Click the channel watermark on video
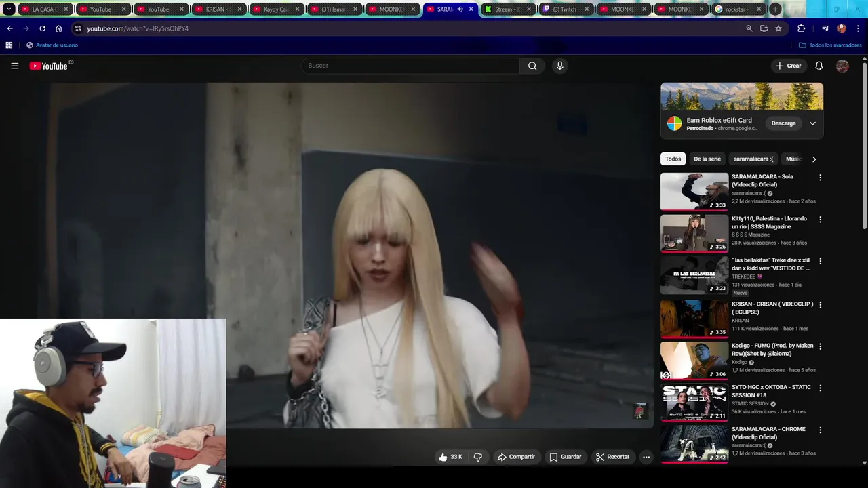This screenshot has width=868, height=488. point(640,411)
